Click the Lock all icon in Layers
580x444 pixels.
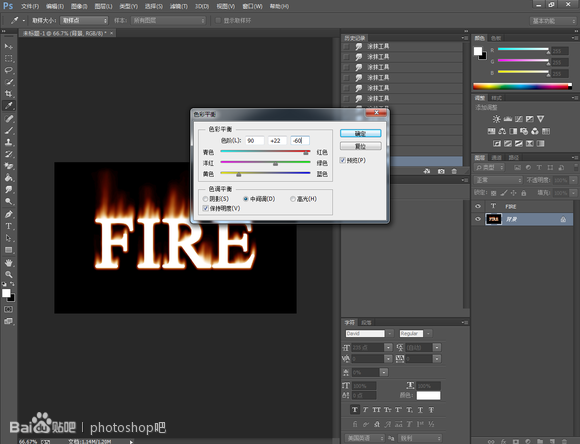523,193
